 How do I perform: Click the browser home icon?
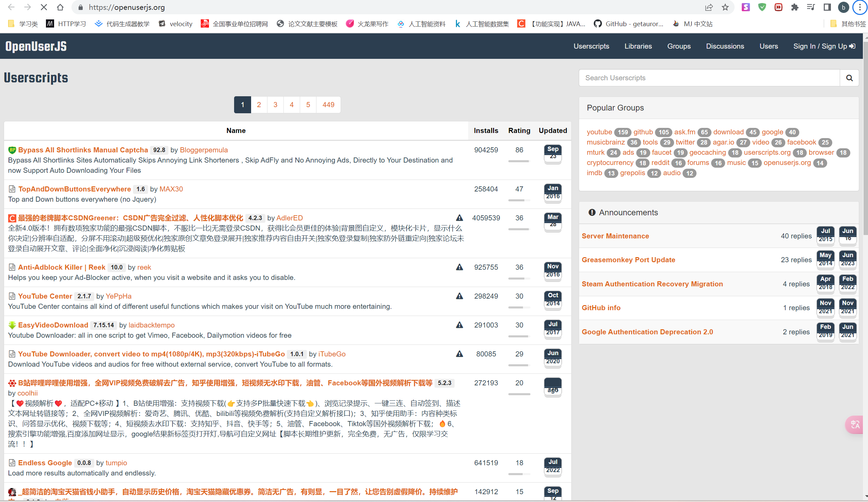click(60, 7)
